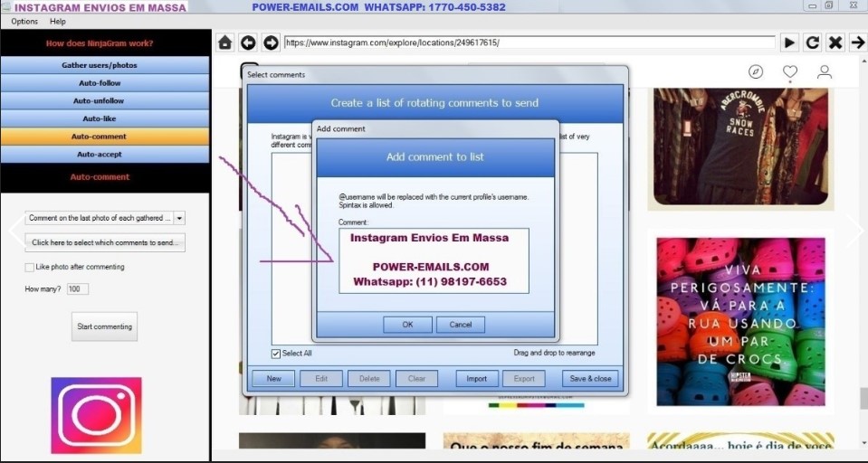Open comment mode dropdown arrow

[x=179, y=218]
